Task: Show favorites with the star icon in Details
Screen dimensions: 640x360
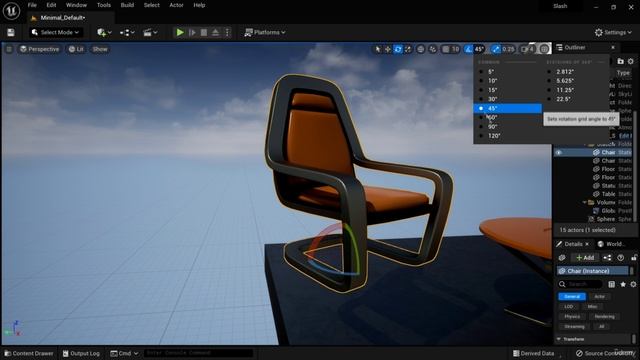Action: click(623, 284)
